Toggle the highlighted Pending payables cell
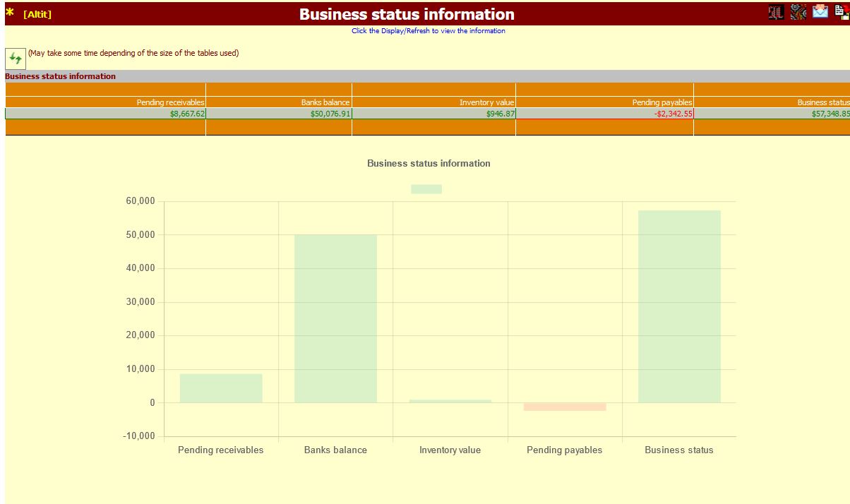 click(x=604, y=113)
